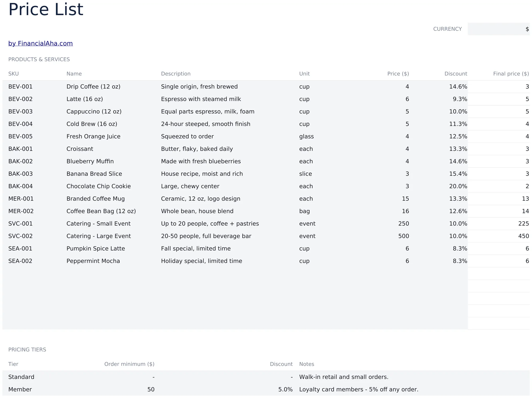Select 'Holiday special, limited time' description
Viewport: 532px width, 398px height.
click(201, 261)
